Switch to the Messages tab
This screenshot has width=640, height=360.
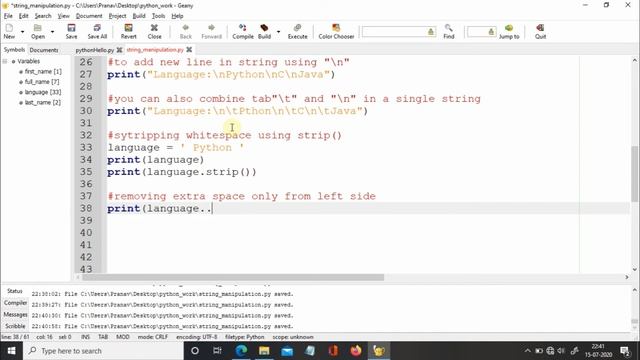coord(15,315)
